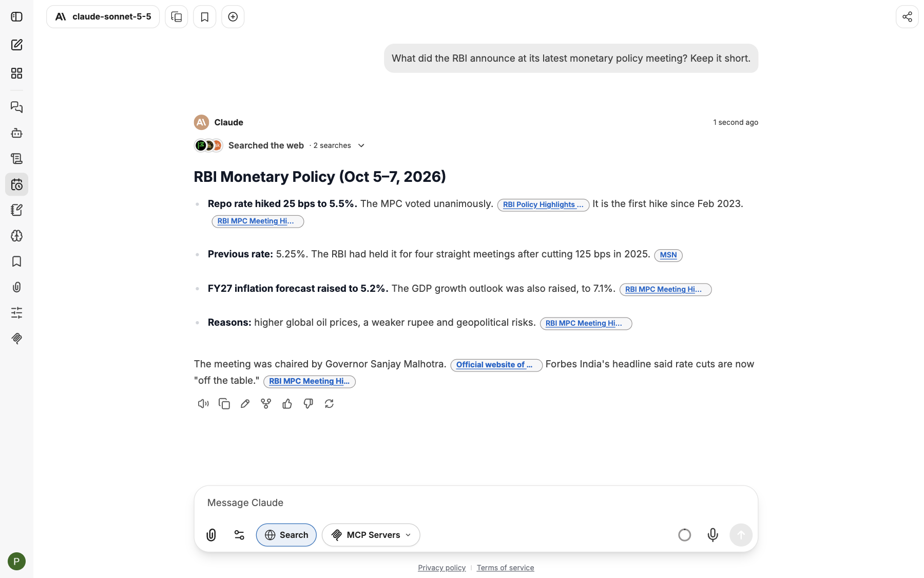Screen dimensions: 924x578
Task: Open the scheduled calendar-clock icon in sidebar
Action: click(x=16, y=184)
